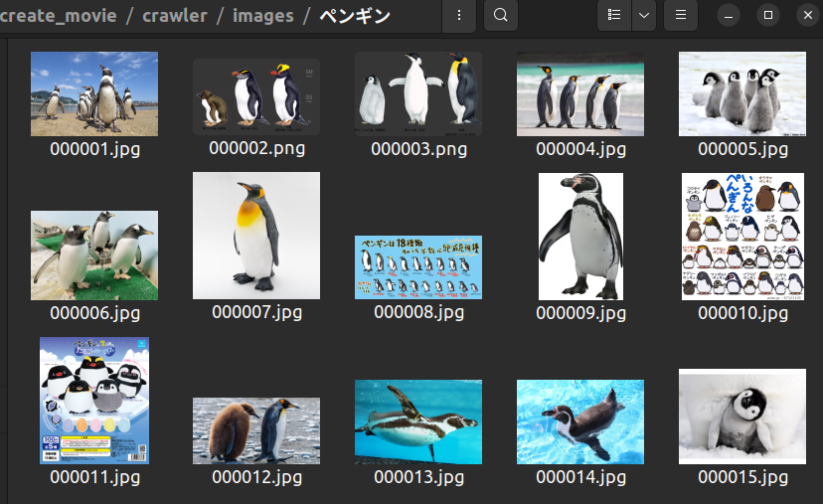The width and height of the screenshot is (823, 504).
Task: Select thumbnail of 000003.png
Action: (418, 94)
